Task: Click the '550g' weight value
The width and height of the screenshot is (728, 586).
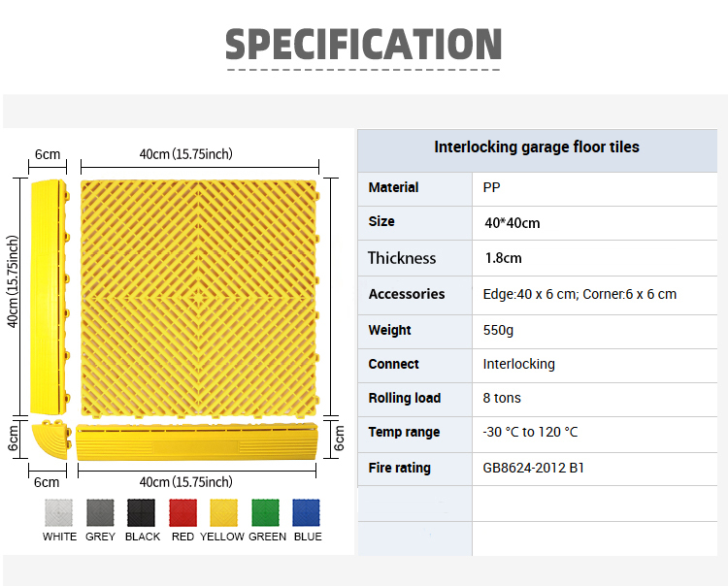Action: [x=498, y=330]
